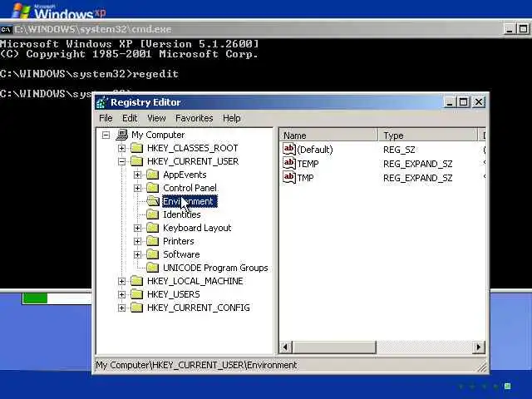Screen dimensions: 532x399
Task: Open the File menu in Registry Editor
Action: click(x=106, y=118)
